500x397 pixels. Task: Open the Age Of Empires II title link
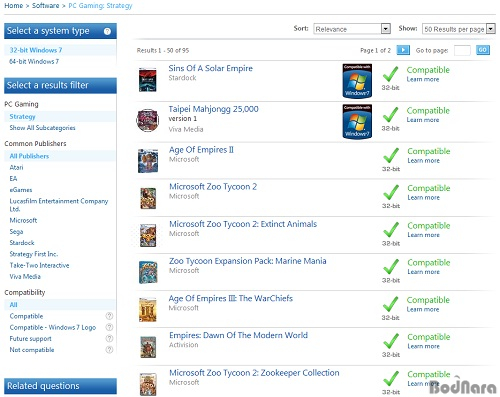coord(201,150)
